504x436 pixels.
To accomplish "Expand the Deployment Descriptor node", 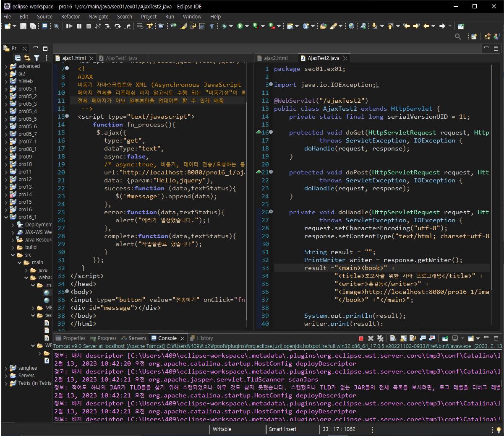I will (13, 225).
